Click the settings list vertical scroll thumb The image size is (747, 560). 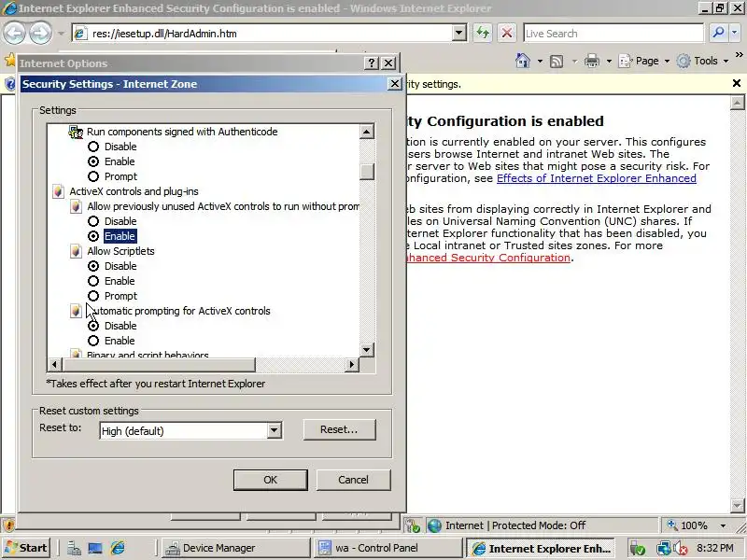tap(367, 172)
